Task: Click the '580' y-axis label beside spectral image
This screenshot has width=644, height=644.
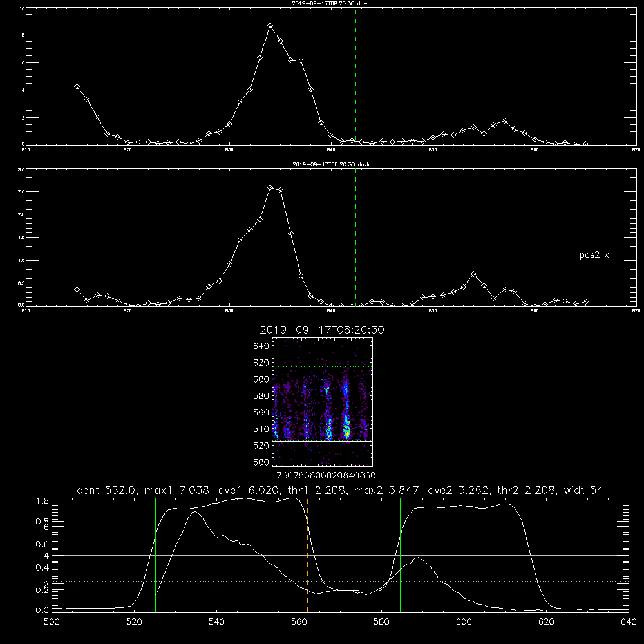Action: point(261,396)
